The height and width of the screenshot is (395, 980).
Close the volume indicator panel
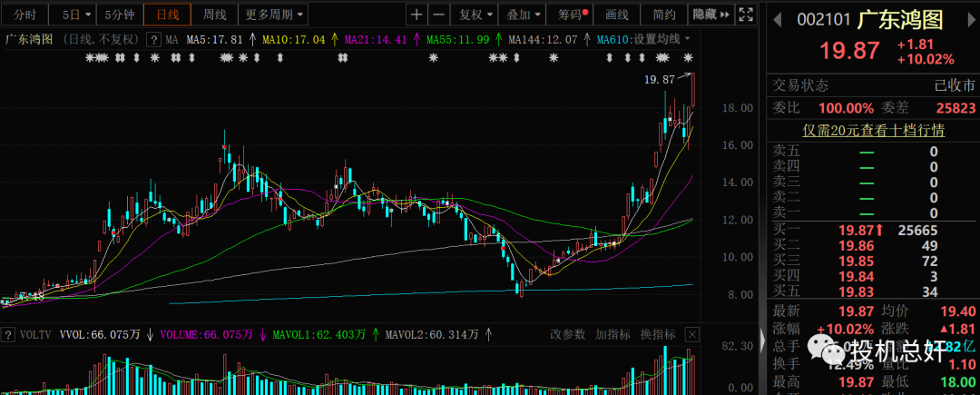[694, 335]
